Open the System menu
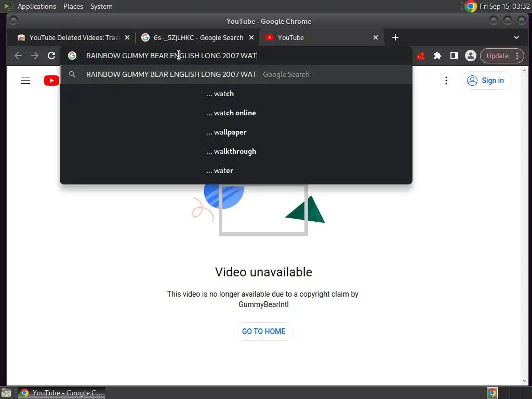Screen dimensions: 532x399 click(x=101, y=6)
